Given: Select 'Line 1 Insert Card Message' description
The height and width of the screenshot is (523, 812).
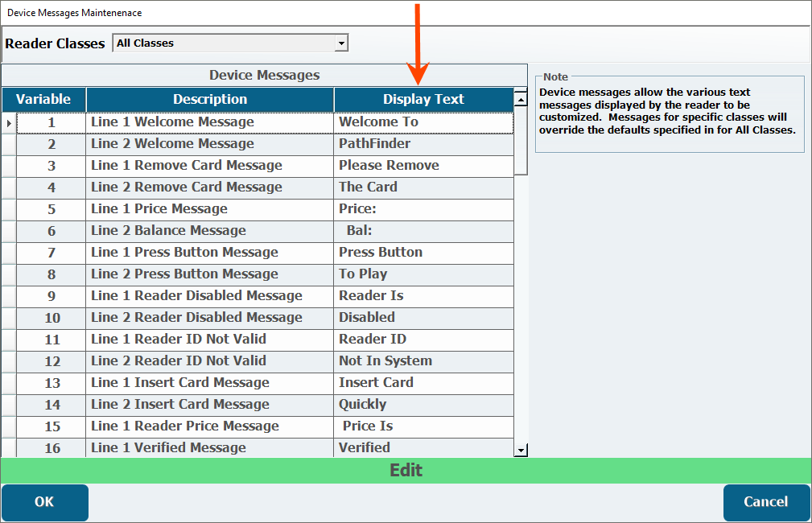Looking at the screenshot, I should pyautogui.click(x=179, y=383).
